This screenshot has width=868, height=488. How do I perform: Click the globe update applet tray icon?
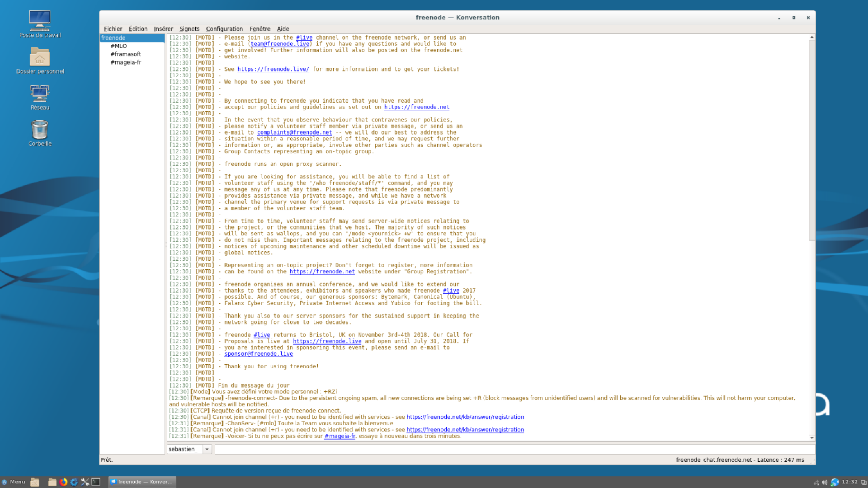(835, 482)
